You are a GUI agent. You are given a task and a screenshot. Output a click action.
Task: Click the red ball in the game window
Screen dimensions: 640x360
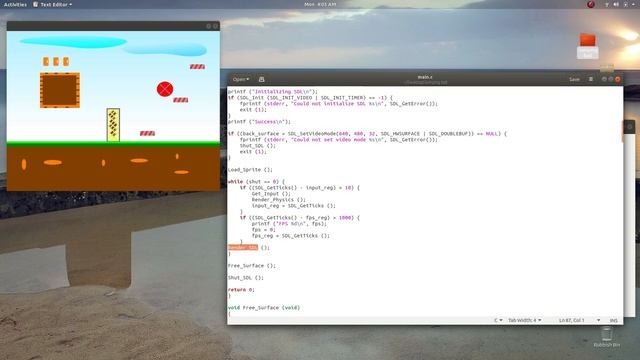[165, 89]
